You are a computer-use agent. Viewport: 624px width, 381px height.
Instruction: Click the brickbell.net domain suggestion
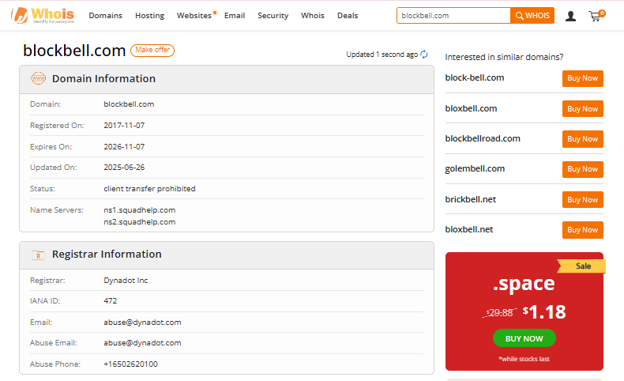pos(470,199)
